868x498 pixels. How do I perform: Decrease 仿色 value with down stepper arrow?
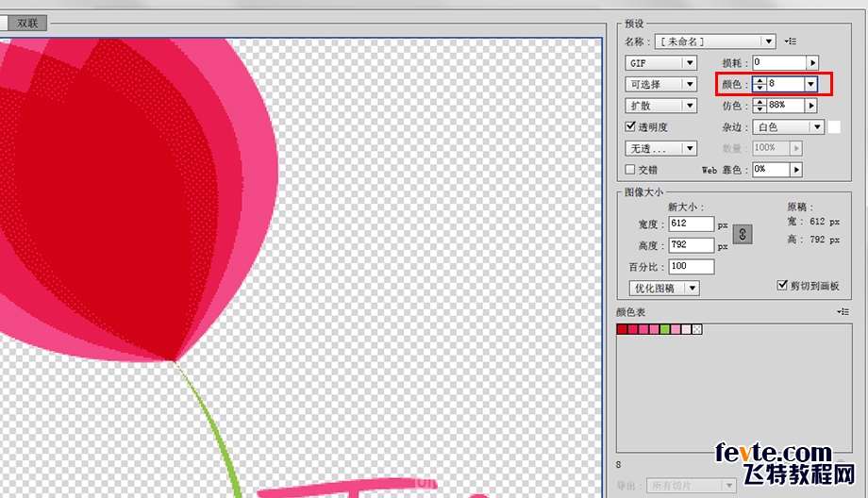point(759,108)
